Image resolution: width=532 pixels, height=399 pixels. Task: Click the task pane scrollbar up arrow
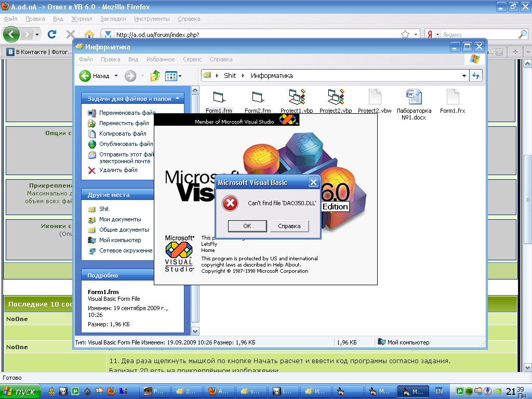(x=195, y=90)
